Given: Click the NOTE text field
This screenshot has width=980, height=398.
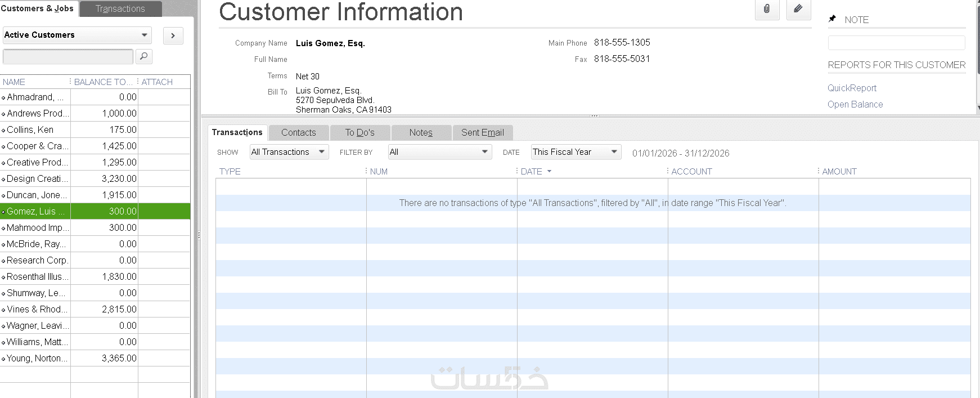Looking at the screenshot, I should [896, 43].
